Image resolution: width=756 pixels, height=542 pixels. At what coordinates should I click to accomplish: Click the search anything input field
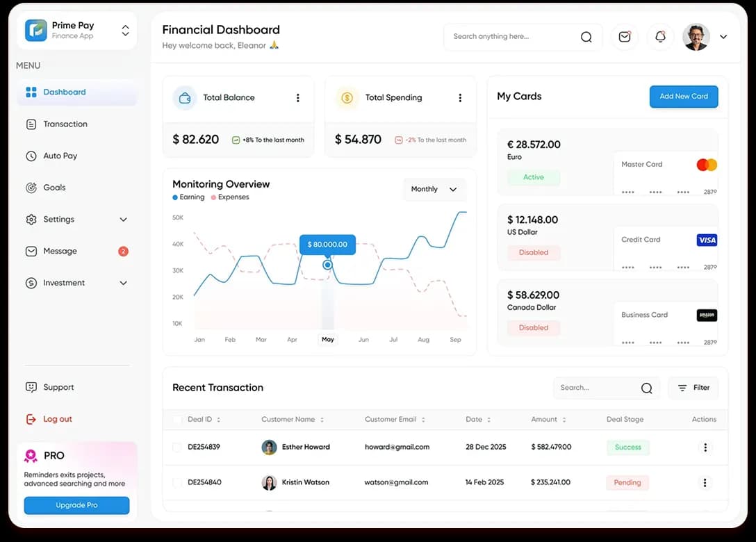coord(514,36)
